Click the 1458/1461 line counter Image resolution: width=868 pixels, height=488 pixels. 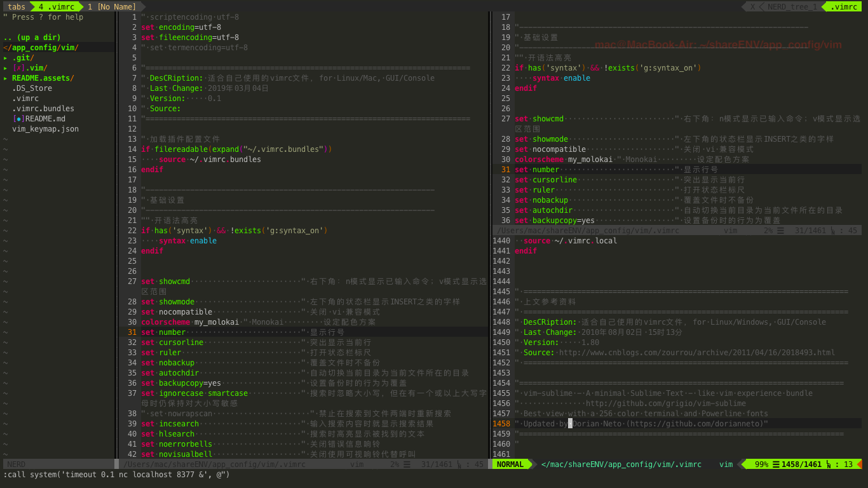pyautogui.click(x=801, y=464)
